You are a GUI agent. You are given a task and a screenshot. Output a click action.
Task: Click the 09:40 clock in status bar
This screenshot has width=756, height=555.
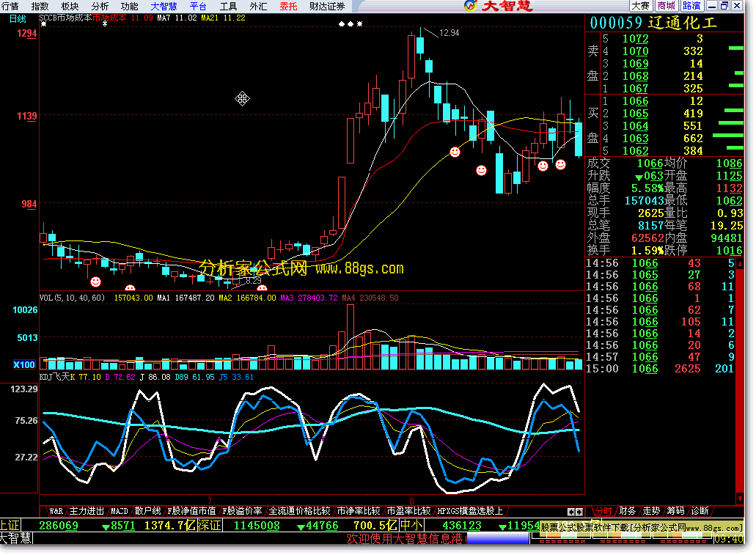point(728,539)
